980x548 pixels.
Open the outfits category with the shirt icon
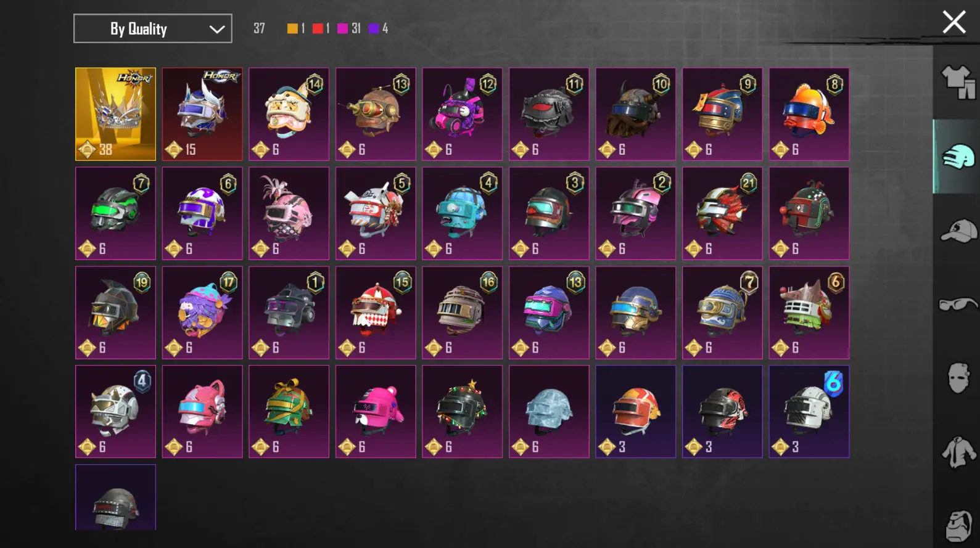(x=958, y=83)
